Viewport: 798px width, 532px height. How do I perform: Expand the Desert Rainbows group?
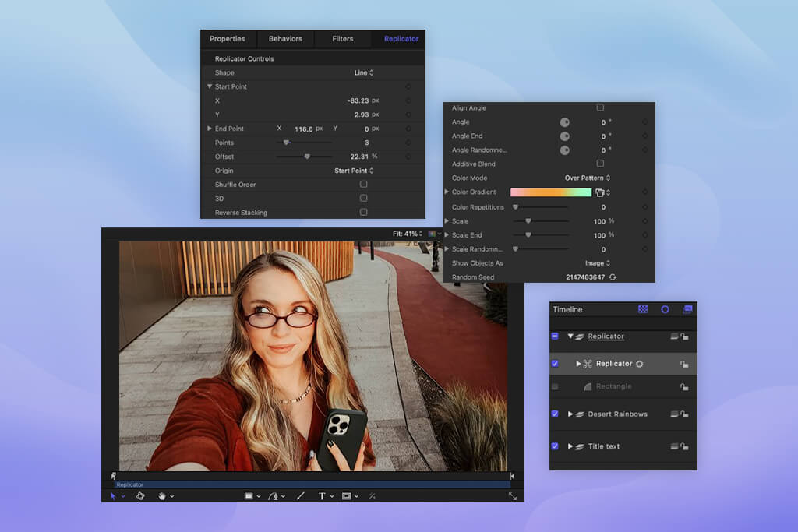coord(570,414)
